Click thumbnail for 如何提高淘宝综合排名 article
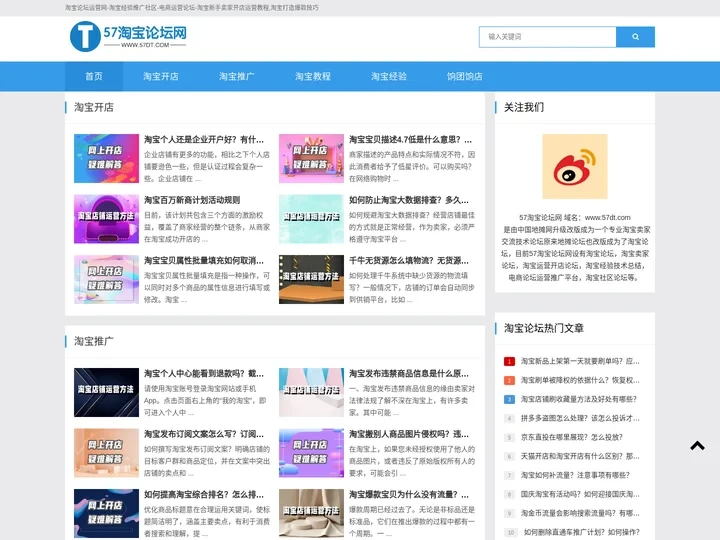This screenshot has height=540, width=720. pyautogui.click(x=107, y=513)
